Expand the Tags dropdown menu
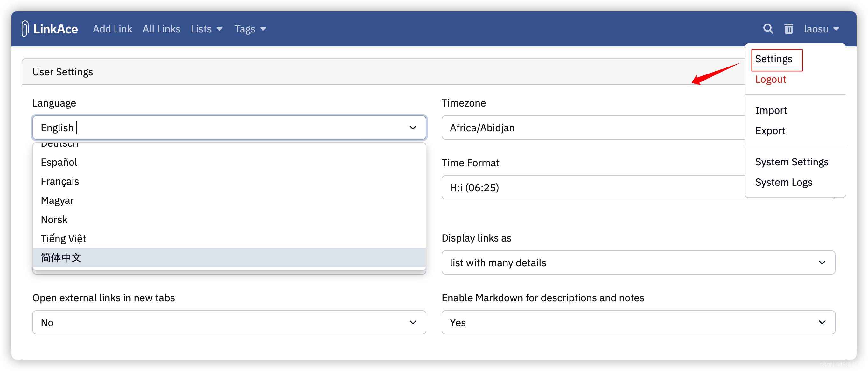The width and height of the screenshot is (868, 371). pos(250,29)
